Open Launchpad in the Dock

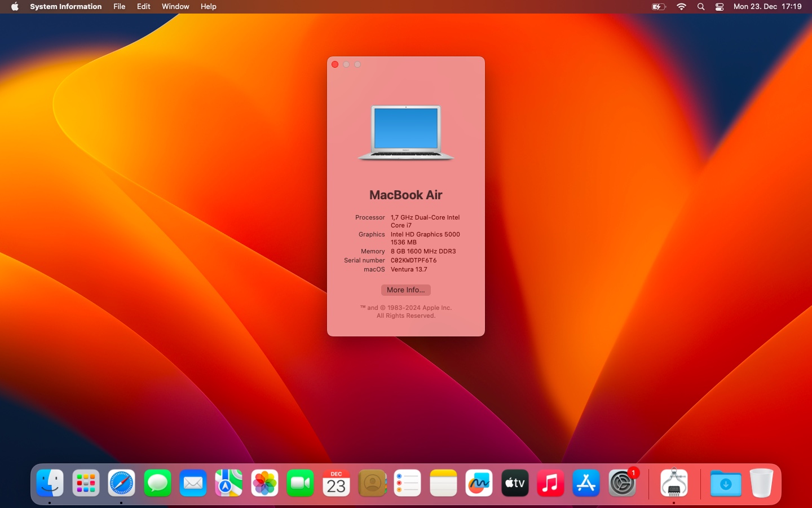(x=86, y=483)
